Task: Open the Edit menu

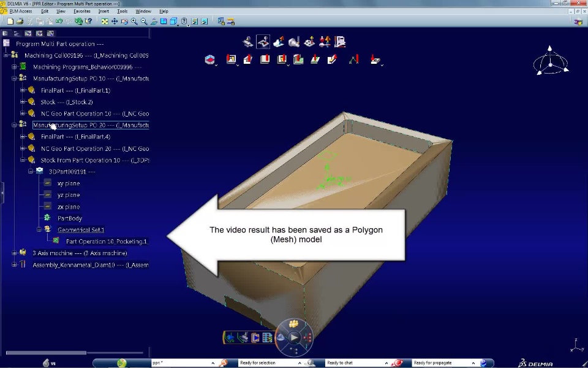Action: [45, 11]
